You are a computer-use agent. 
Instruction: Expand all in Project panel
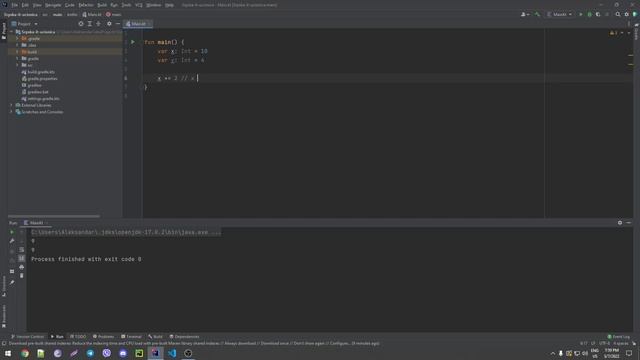(90, 24)
